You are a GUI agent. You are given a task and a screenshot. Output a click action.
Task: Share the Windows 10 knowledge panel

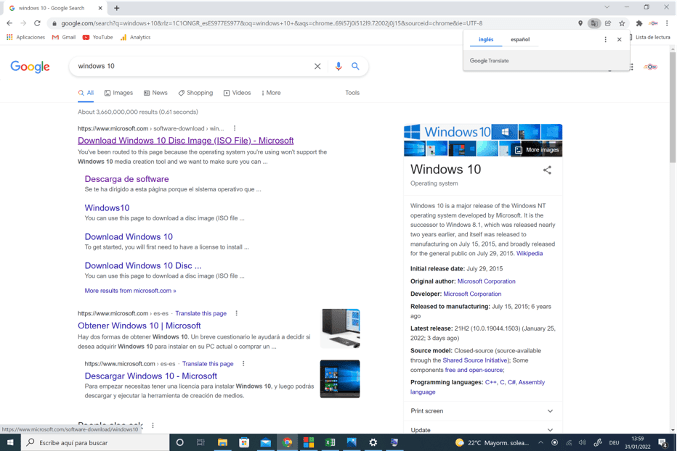point(547,170)
